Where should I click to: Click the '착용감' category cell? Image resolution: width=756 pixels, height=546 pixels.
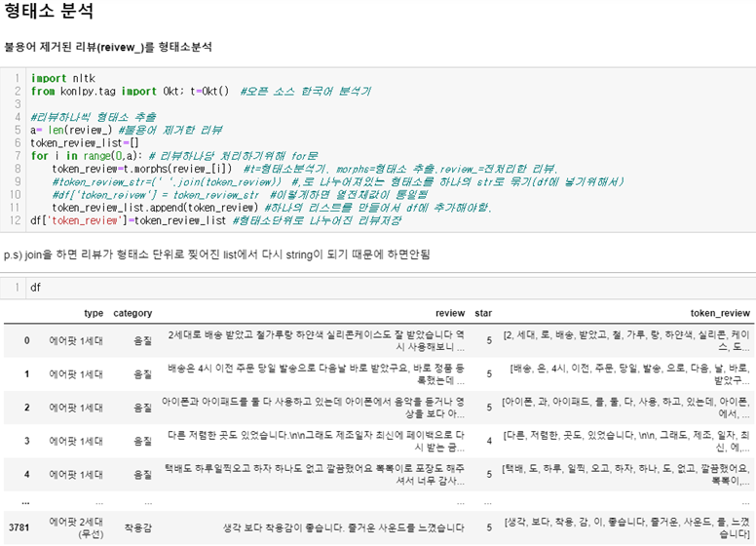(x=138, y=527)
